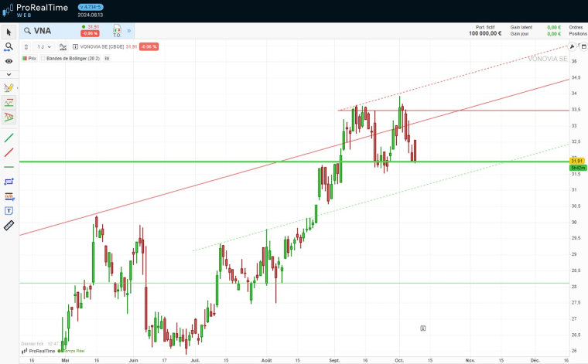Open the 1 J timeframe dropdown

click(44, 46)
